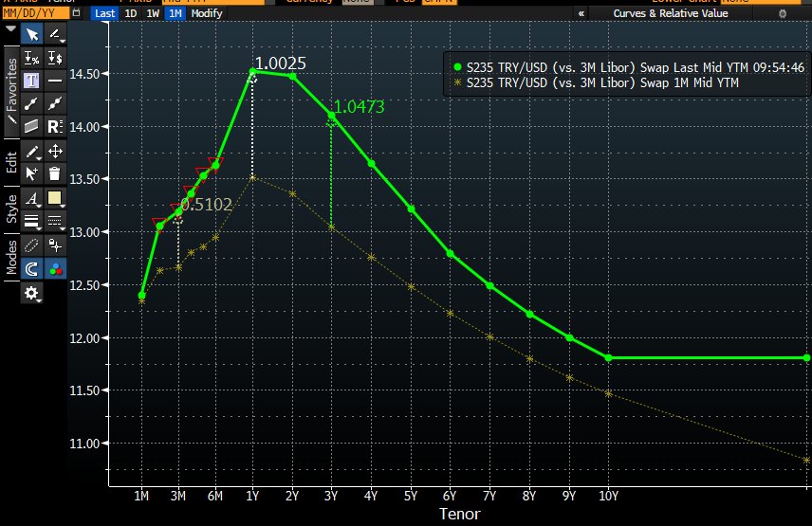This screenshot has width=812, height=526.
Task: Open the line thickness dropdown
Action: pos(31,222)
